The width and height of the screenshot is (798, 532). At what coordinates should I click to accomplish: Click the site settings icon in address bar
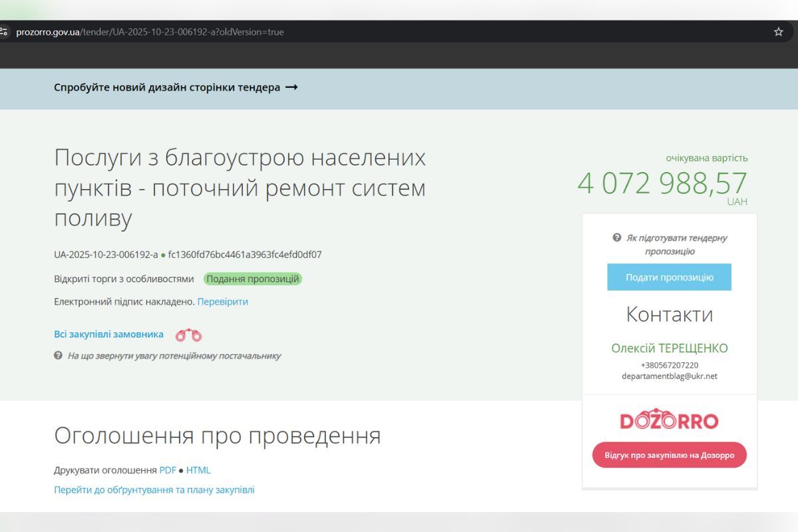[x=3, y=32]
